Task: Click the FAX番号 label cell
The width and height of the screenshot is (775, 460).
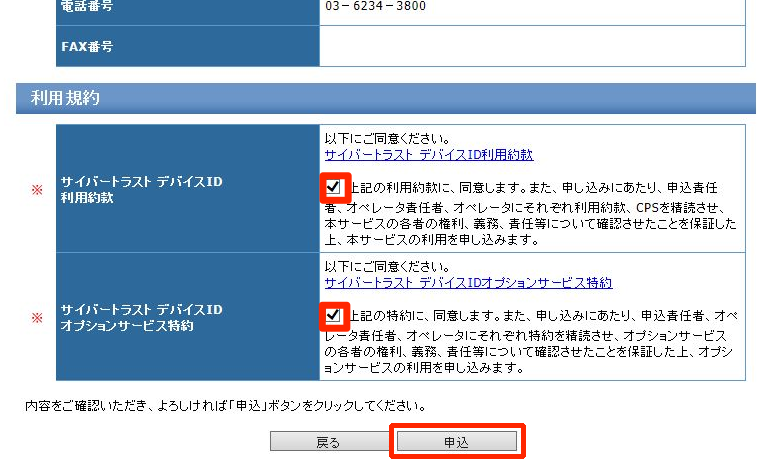Action: pos(187,46)
